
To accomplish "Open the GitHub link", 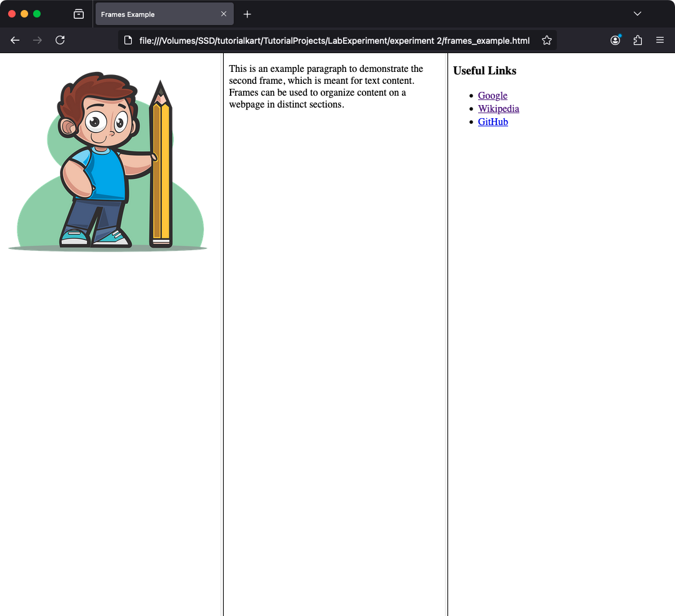I will (x=492, y=121).
